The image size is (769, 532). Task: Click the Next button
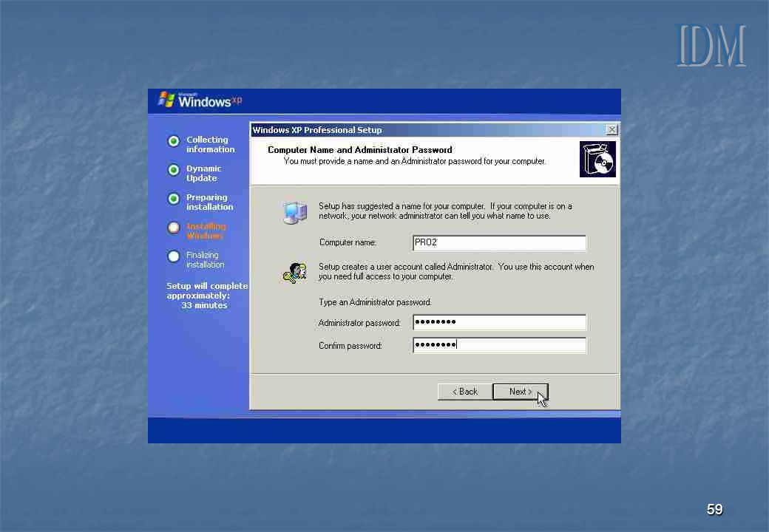coord(520,392)
